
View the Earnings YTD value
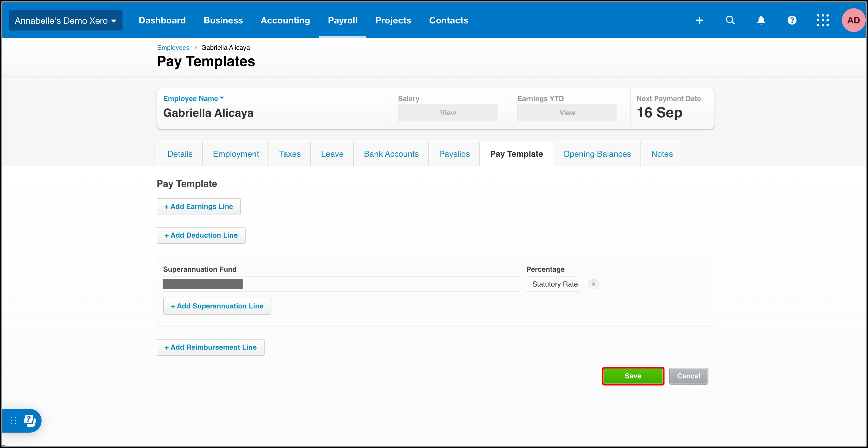tap(567, 113)
